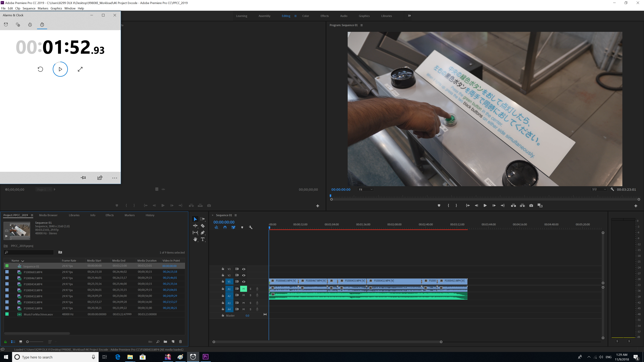
Task: Play the Program monitor sequence
Action: [x=485, y=205]
